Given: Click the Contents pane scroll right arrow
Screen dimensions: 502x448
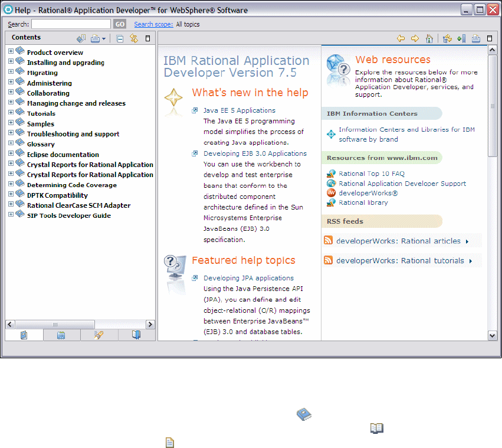Looking at the screenshot, I should pos(150,324).
